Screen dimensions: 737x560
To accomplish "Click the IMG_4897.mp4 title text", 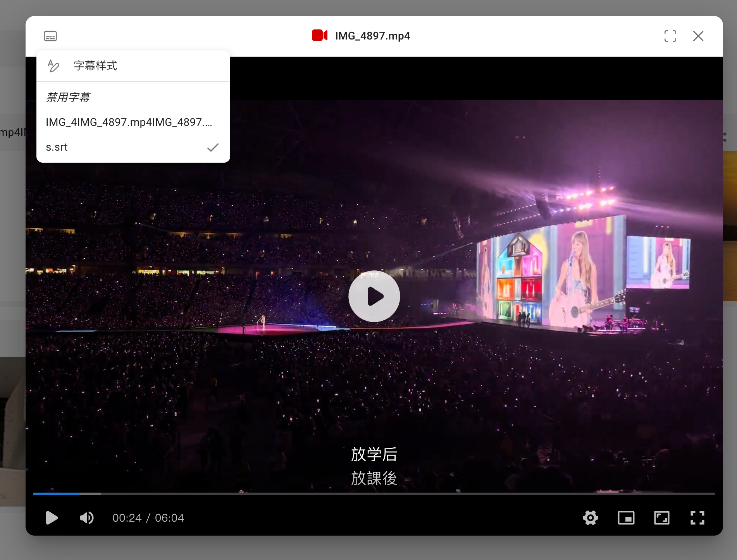I will [372, 36].
